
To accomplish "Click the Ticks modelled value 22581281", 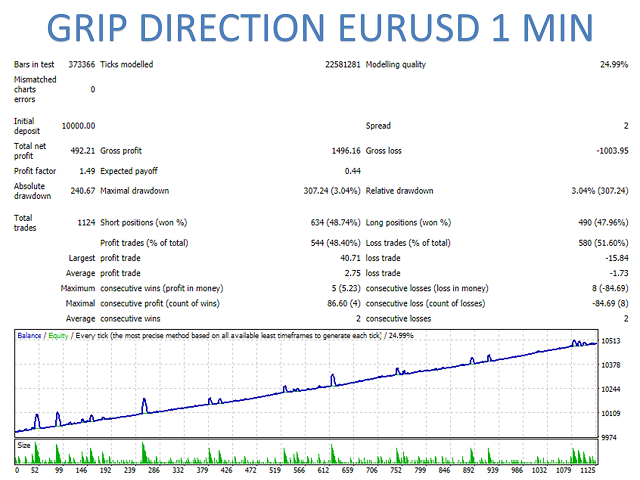I will click(343, 64).
